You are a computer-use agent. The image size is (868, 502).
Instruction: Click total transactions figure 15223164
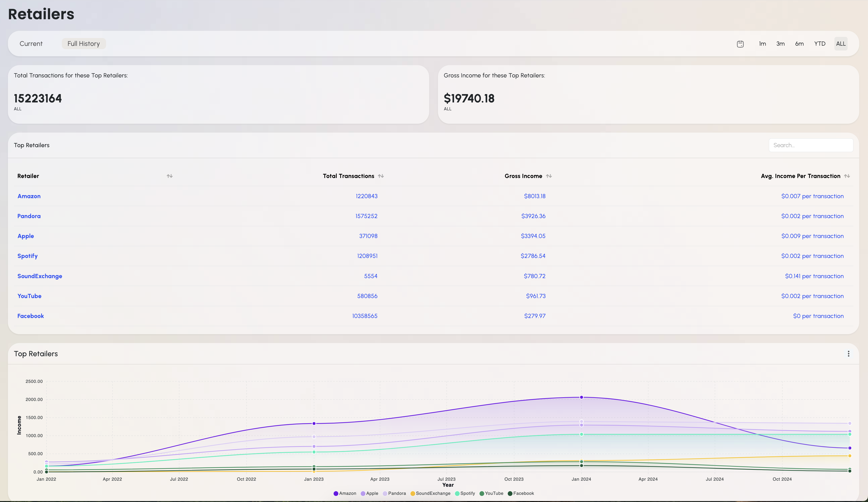click(38, 98)
